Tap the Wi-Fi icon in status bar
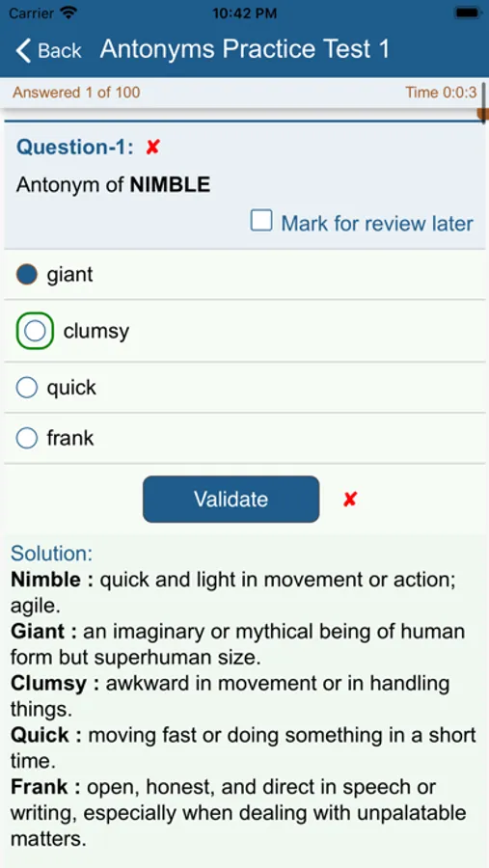 69,13
